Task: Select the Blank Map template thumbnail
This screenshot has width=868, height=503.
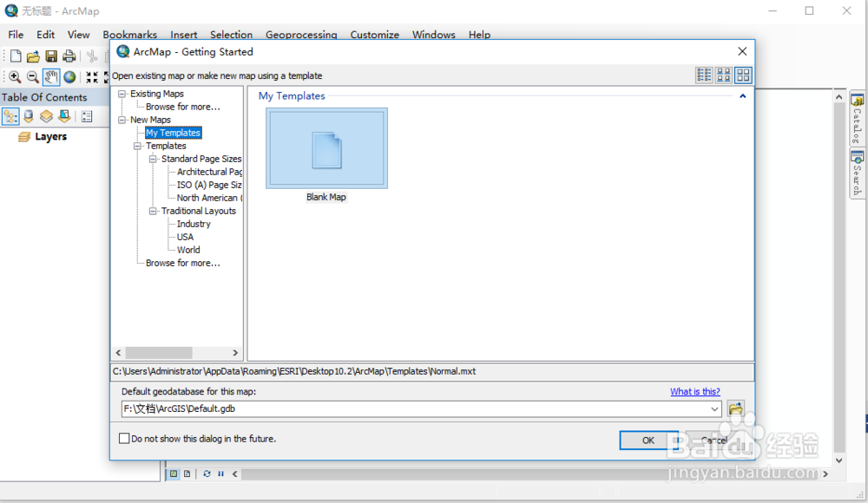Action: (x=326, y=148)
